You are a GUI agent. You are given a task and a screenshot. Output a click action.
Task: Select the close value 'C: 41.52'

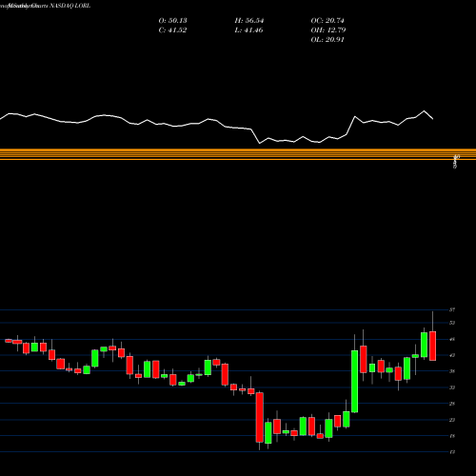(x=172, y=30)
